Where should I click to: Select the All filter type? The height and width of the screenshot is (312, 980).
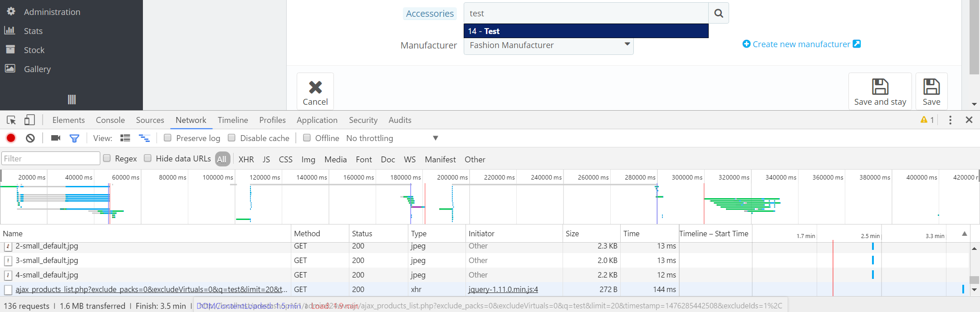(222, 159)
